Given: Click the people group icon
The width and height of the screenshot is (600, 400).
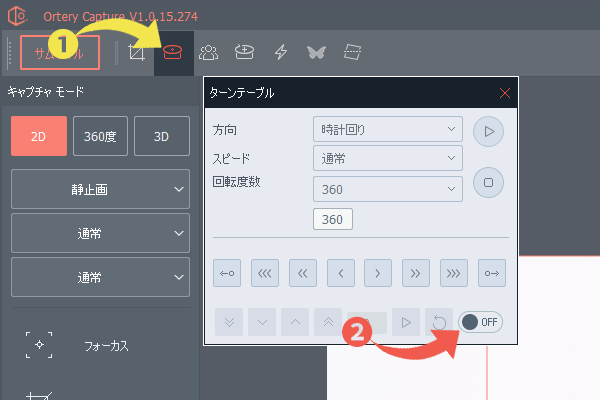Looking at the screenshot, I should click(x=209, y=52).
